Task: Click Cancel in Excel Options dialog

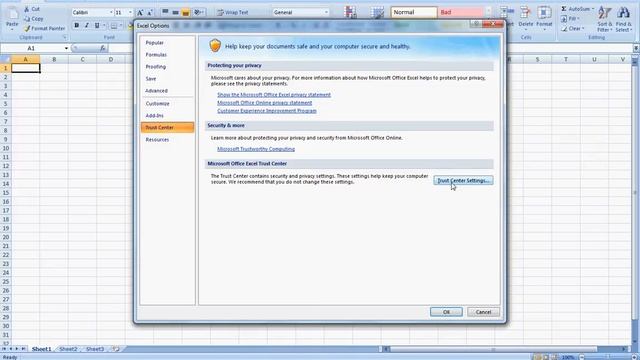Action: [483, 312]
